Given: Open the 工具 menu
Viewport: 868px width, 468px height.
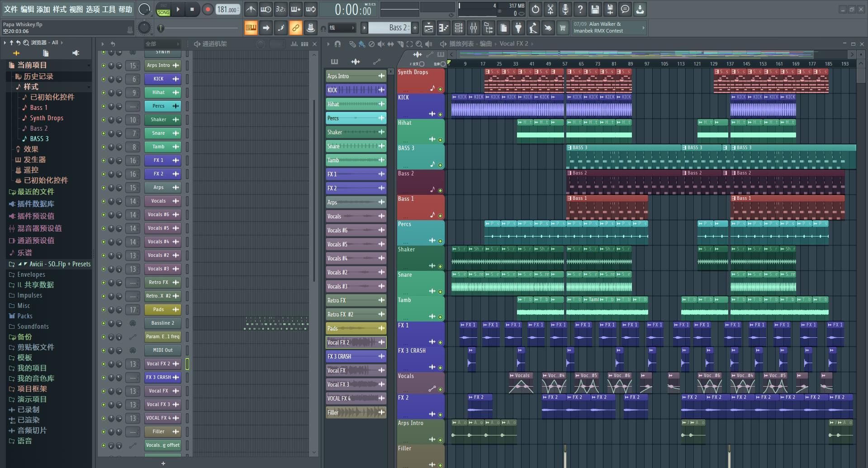Looking at the screenshot, I should 109,9.
